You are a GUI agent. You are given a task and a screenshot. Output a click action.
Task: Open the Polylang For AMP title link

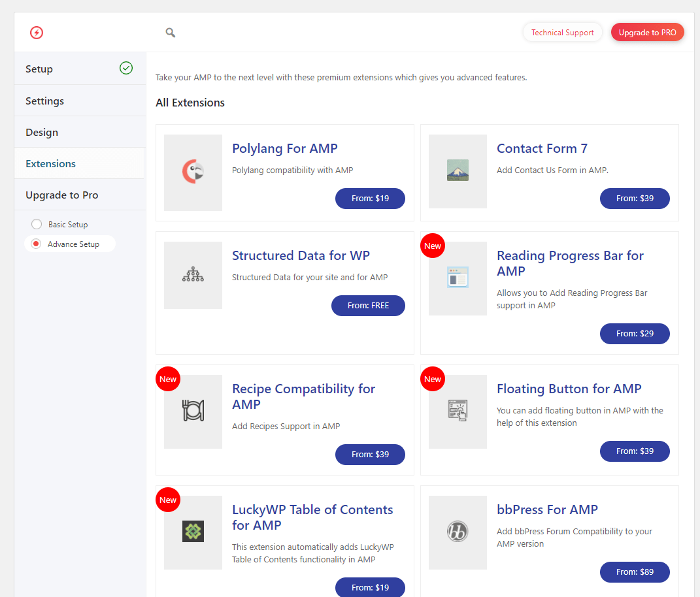(285, 148)
